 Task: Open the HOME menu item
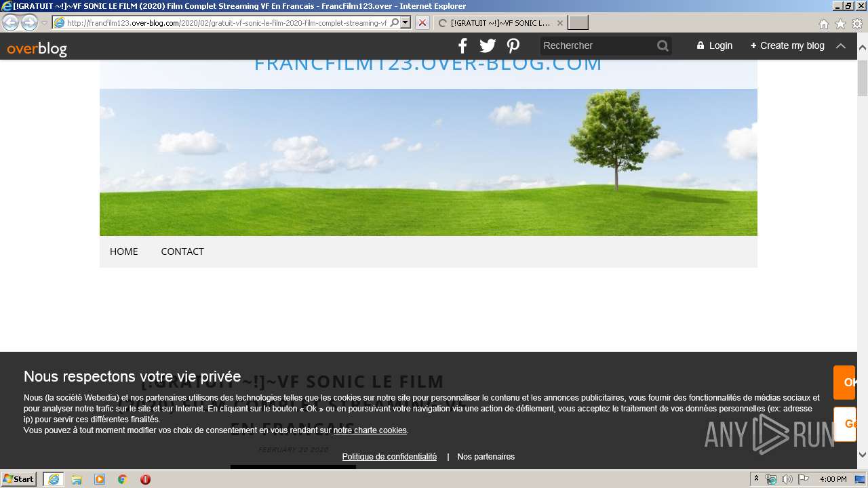click(x=123, y=251)
